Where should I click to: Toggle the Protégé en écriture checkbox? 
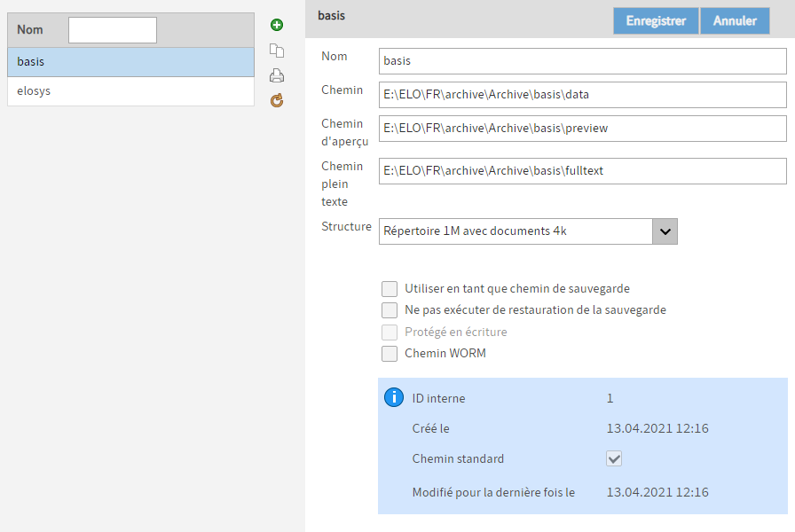(390, 332)
